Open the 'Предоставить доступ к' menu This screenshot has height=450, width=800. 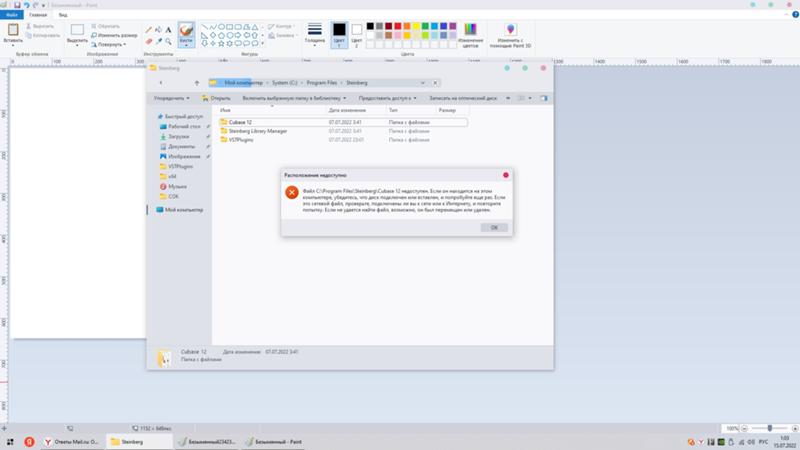coord(387,98)
